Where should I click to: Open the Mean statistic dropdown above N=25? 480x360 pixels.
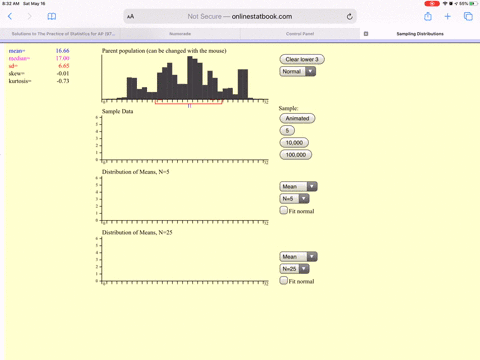298,257
